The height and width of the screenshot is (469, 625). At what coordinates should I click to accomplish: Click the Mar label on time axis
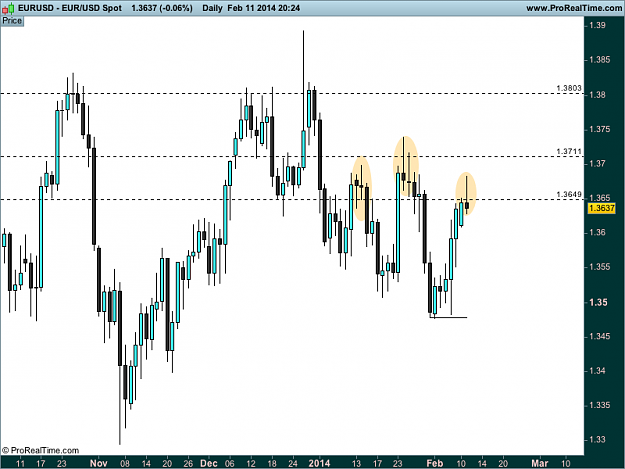coord(540,463)
